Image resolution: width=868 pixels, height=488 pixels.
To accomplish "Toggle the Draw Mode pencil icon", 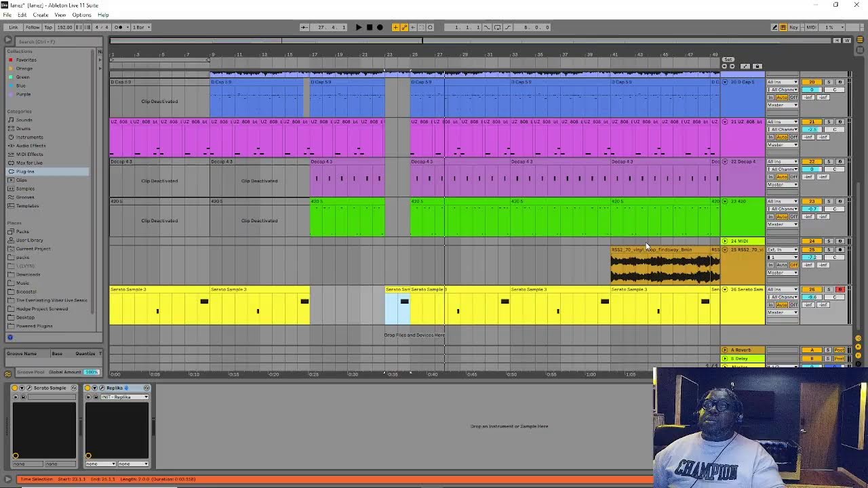I will [775, 27].
